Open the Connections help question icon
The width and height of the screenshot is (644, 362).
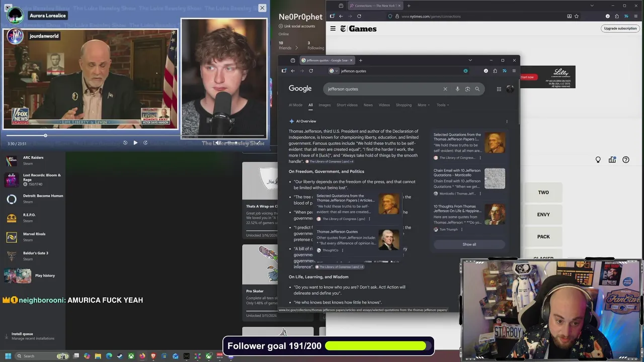626,160
